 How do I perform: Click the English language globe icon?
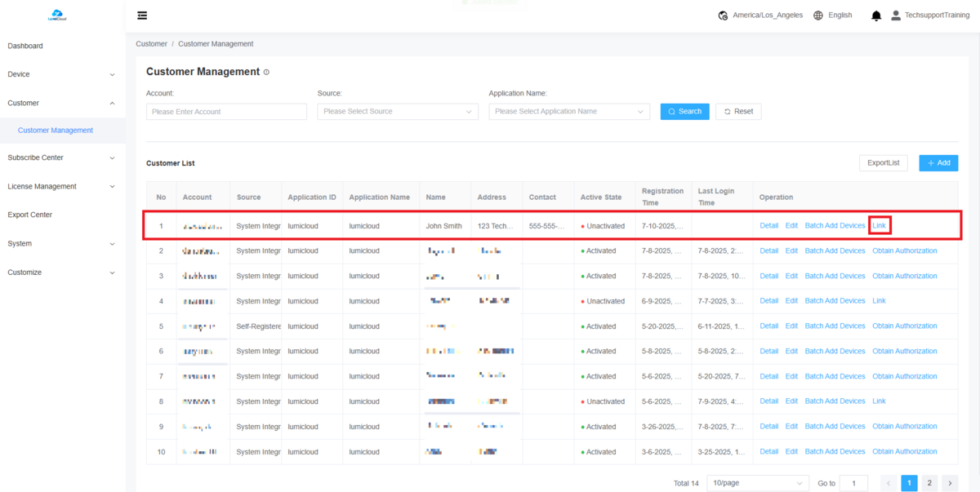coord(818,16)
